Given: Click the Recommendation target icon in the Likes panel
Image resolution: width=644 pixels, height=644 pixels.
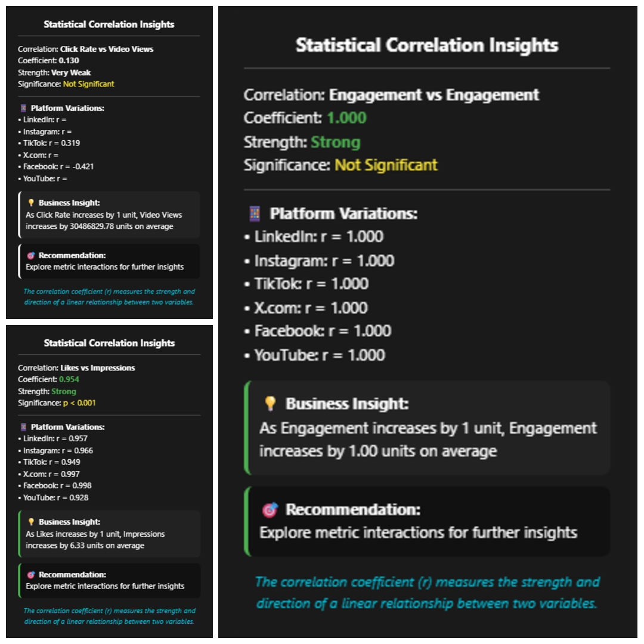Looking at the screenshot, I should (x=30, y=574).
